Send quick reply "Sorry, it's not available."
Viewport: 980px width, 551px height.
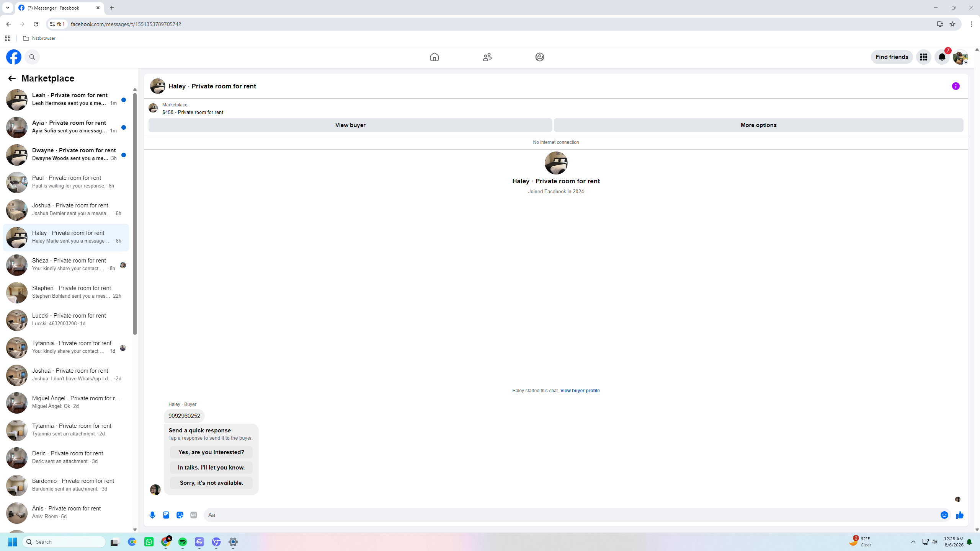tap(211, 483)
